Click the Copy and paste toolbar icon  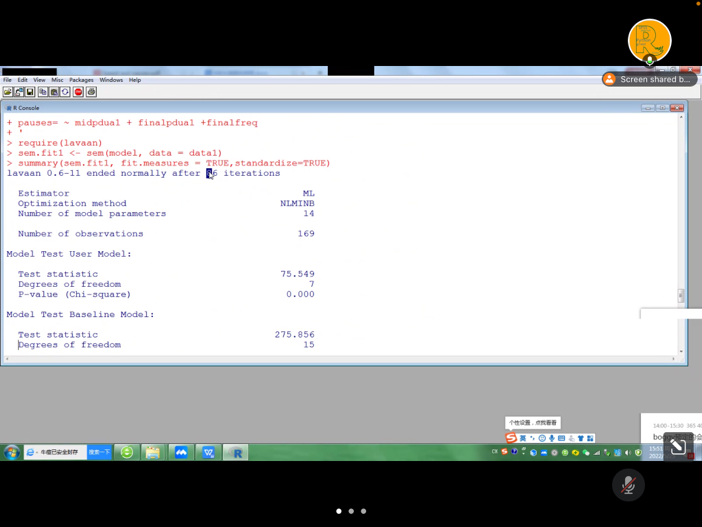coord(65,92)
